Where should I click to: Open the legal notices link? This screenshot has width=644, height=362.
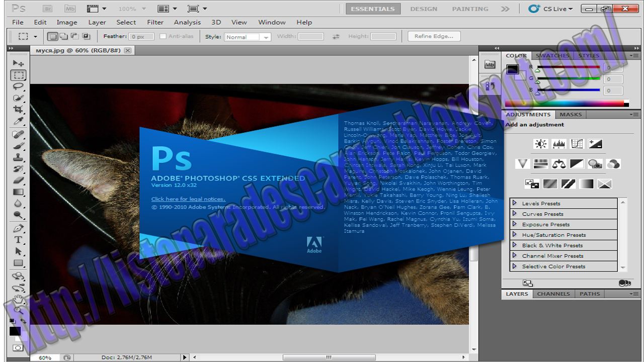[188, 199]
